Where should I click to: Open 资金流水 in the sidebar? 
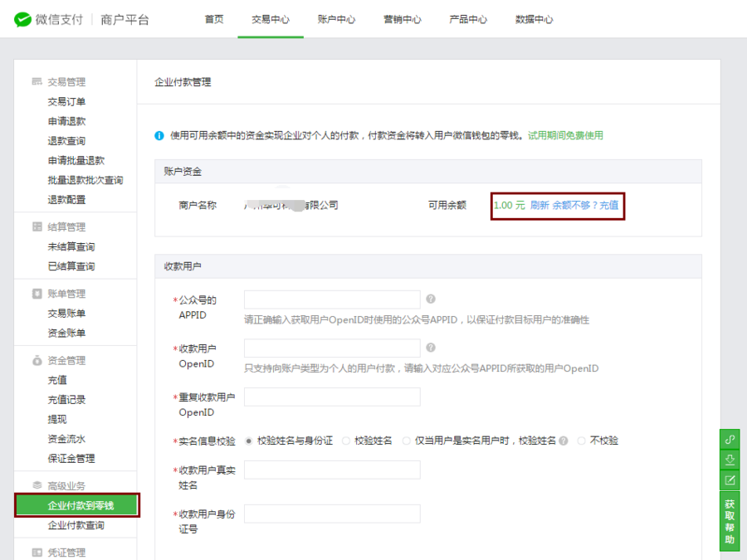(66, 439)
